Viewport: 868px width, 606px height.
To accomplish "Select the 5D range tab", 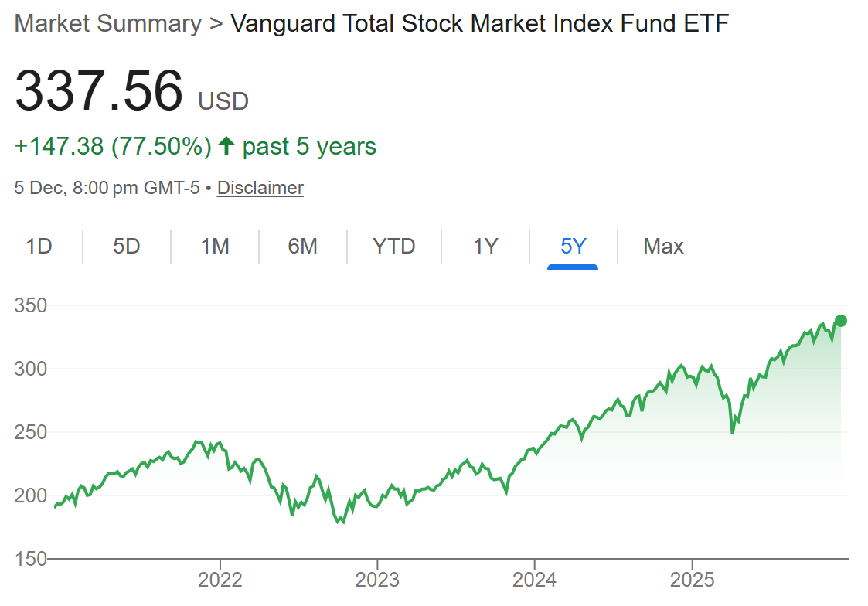I will pyautogui.click(x=127, y=247).
